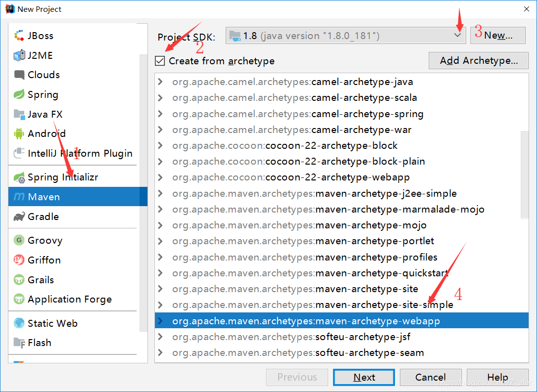Select cocoon-22-archetype-webapp row
537x392 pixels.
coord(342,177)
